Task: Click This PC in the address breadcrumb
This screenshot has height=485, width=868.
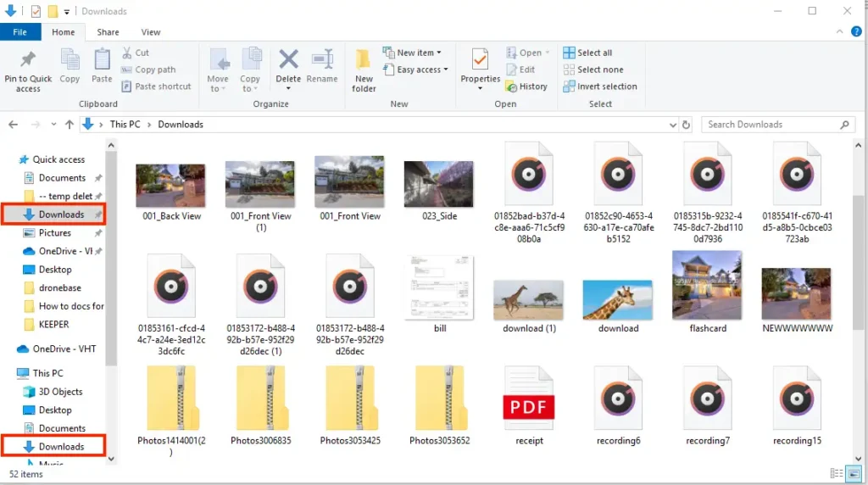Action: coord(125,125)
